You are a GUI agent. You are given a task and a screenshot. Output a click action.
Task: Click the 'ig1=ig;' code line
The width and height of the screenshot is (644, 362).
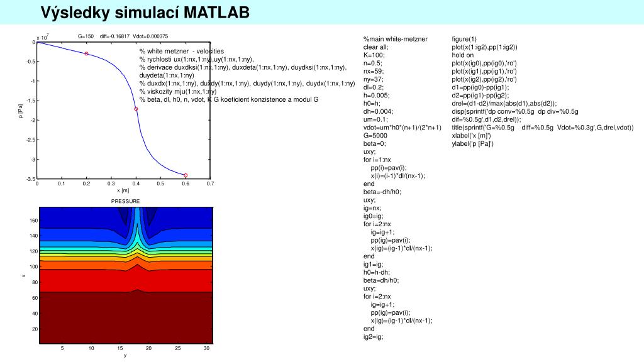pos(374,265)
